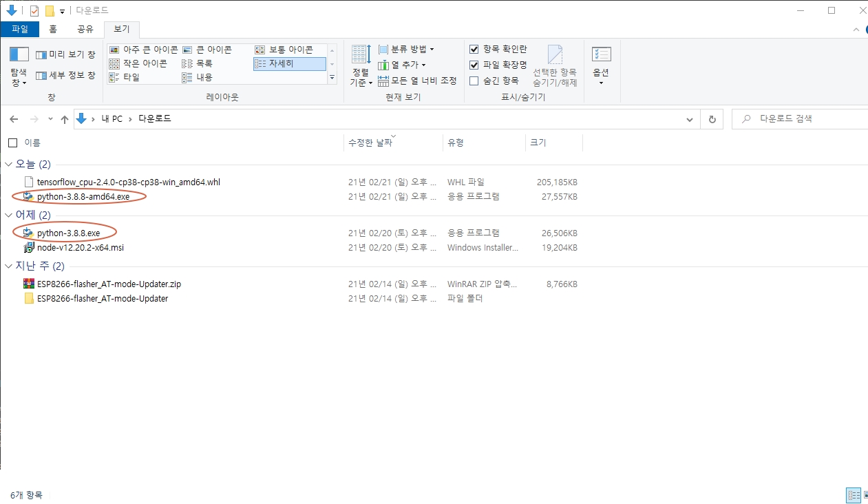Select tensorflow_cpu-2.4.0 whl file
868x504 pixels.
click(x=128, y=182)
